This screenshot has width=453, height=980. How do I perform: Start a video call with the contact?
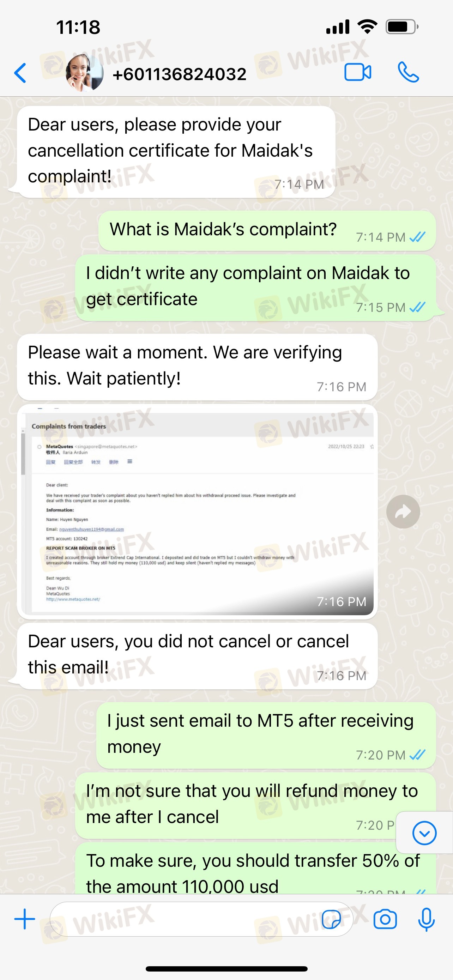point(357,72)
